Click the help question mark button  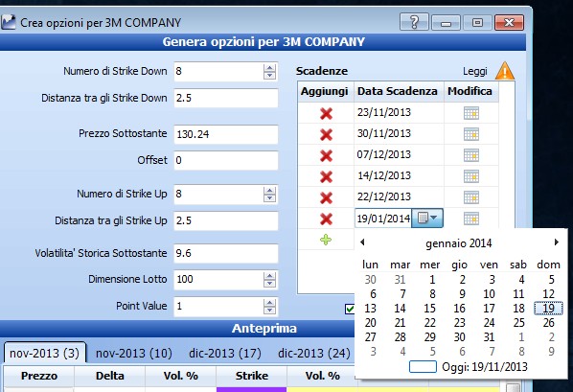[x=414, y=23]
